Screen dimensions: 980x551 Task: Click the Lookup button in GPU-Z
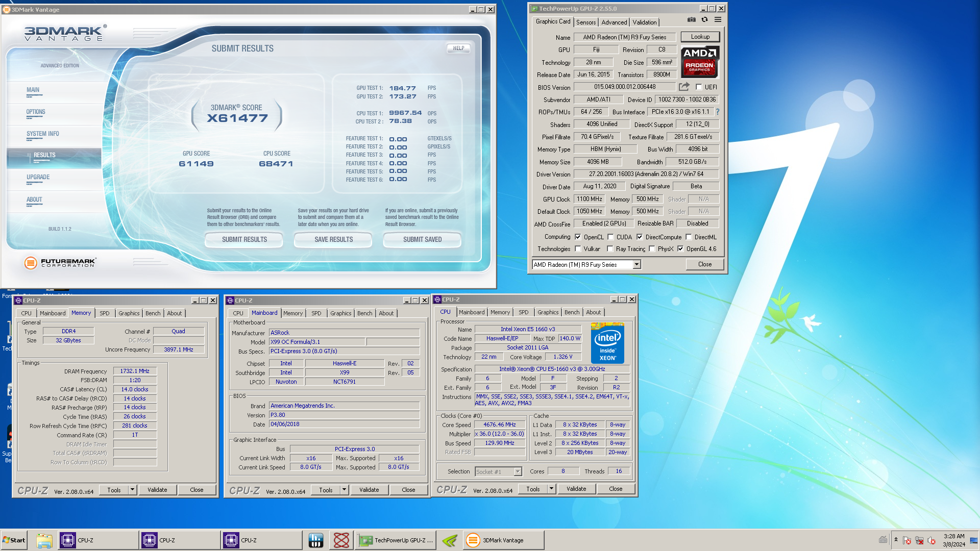coord(700,37)
